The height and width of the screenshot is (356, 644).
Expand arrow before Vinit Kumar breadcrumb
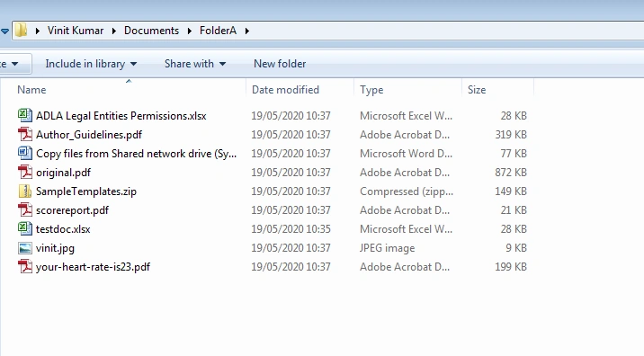click(x=38, y=31)
